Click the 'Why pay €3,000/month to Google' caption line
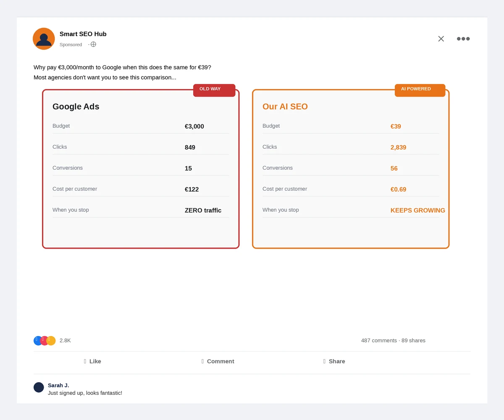This screenshot has width=504, height=420. [x=122, y=67]
